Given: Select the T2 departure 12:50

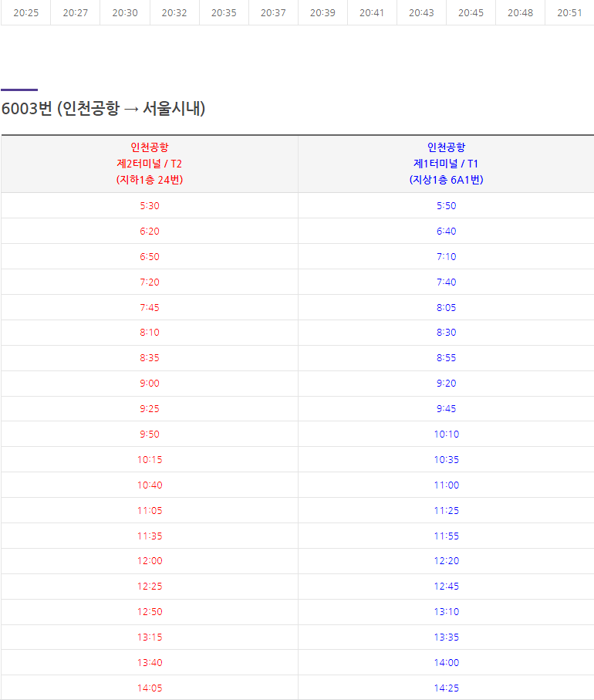Looking at the screenshot, I should (150, 611).
